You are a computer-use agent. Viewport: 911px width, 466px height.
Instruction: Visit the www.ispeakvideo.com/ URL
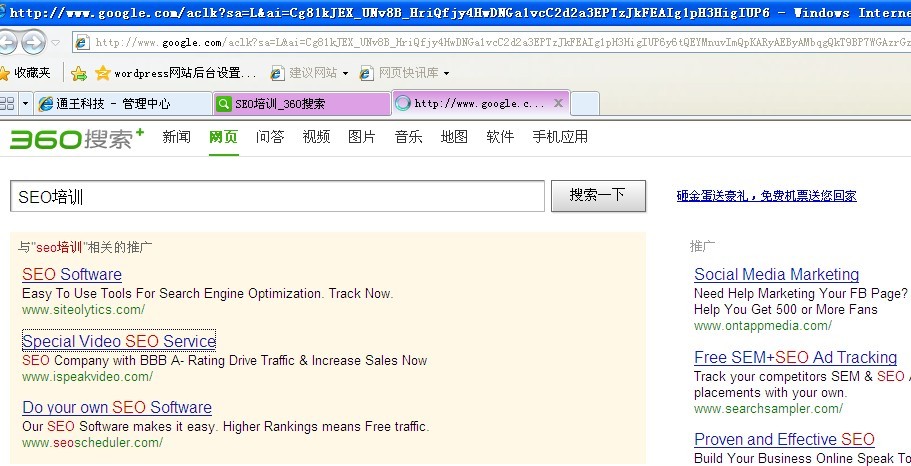tap(87, 377)
